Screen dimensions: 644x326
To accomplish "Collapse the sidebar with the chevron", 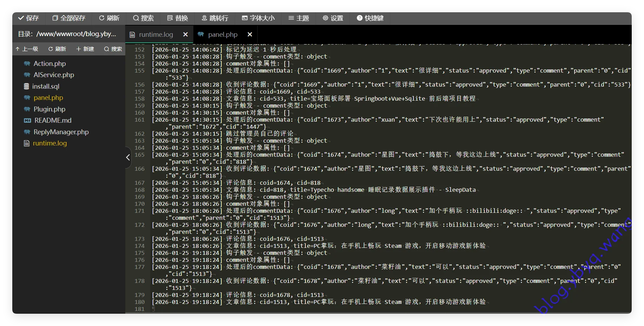I will pos(127,158).
